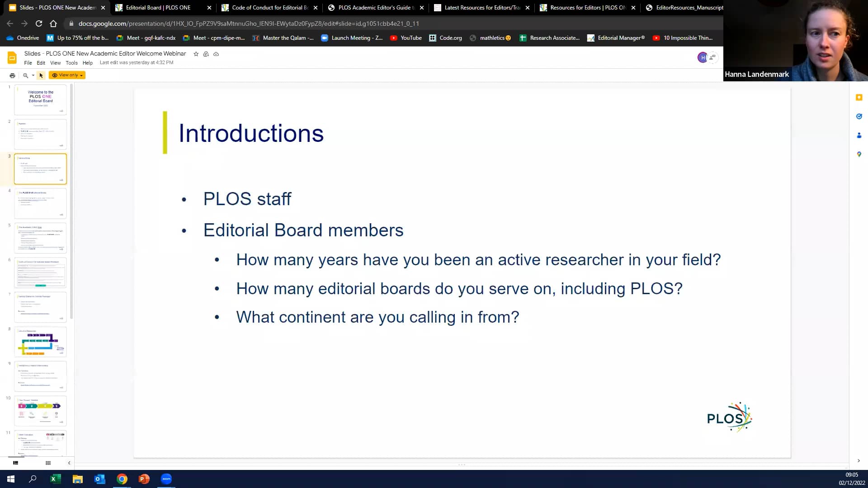Viewport: 868px width, 488px height.
Task: Select slide 8 thumbnail with colorful diagram
Action: point(40,342)
